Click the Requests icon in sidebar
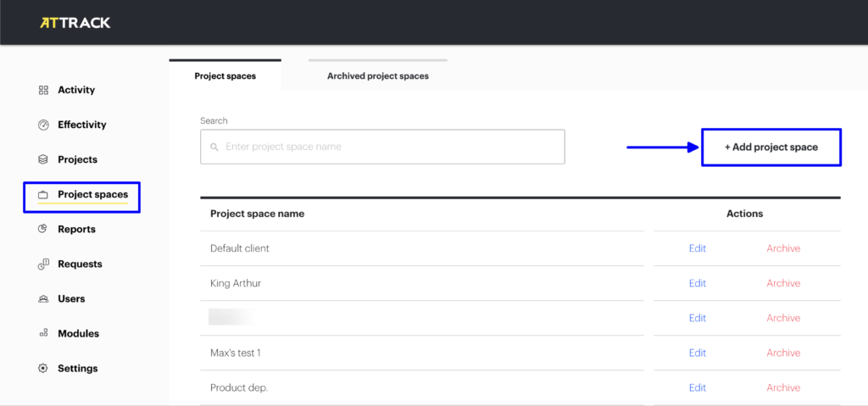The height and width of the screenshot is (406, 868). [43, 264]
